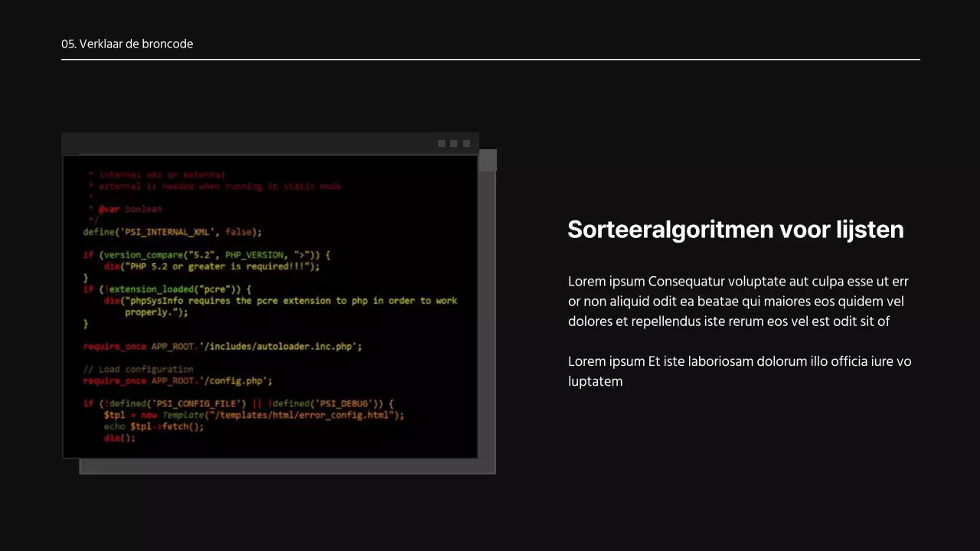Click the paragraph starting "Lorem ipsum Consequatur voluptate"
The image size is (980, 551).
(738, 302)
